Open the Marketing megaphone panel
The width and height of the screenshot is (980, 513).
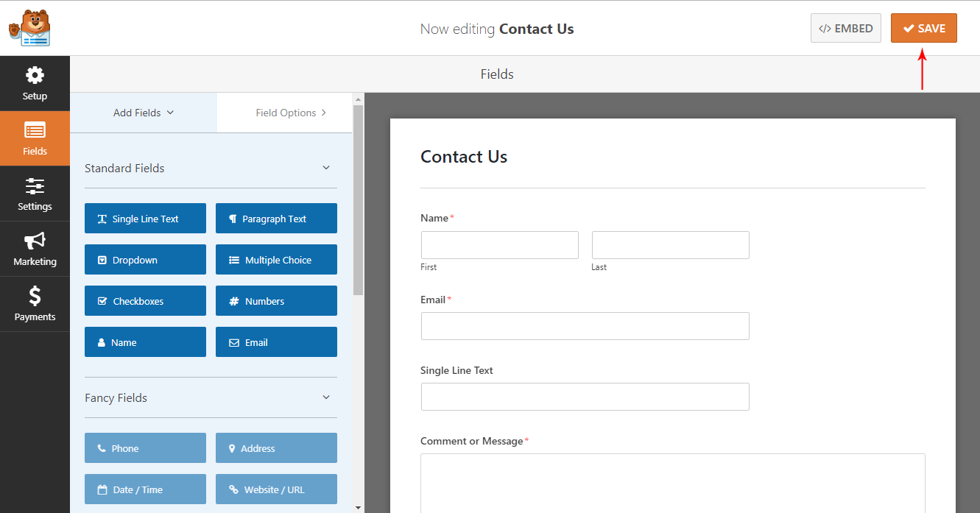(x=35, y=249)
